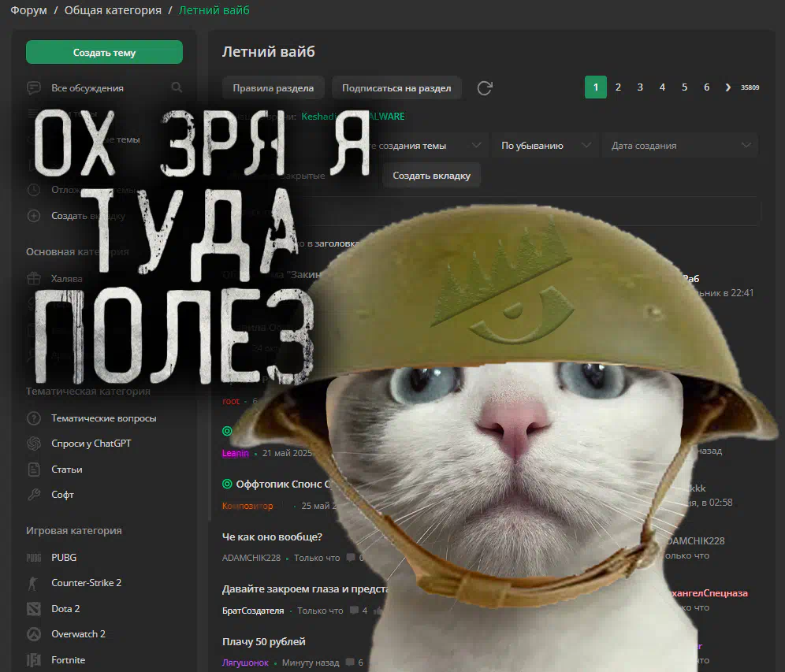Click the refresh icon next to Подписаться на раздел
The height and width of the screenshot is (672, 785).
(485, 88)
